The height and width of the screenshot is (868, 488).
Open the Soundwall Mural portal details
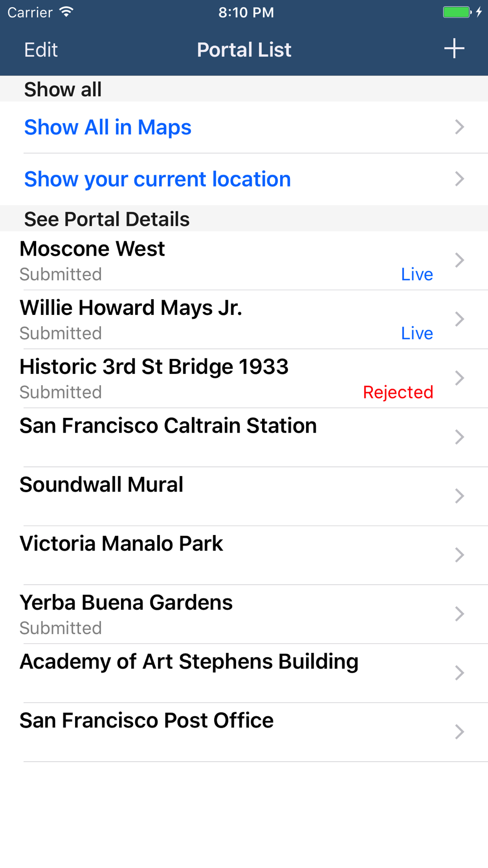102,485
